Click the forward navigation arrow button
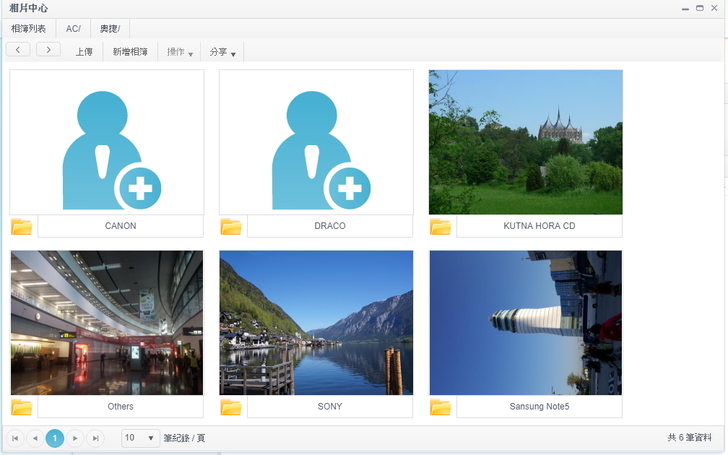 tap(48, 50)
